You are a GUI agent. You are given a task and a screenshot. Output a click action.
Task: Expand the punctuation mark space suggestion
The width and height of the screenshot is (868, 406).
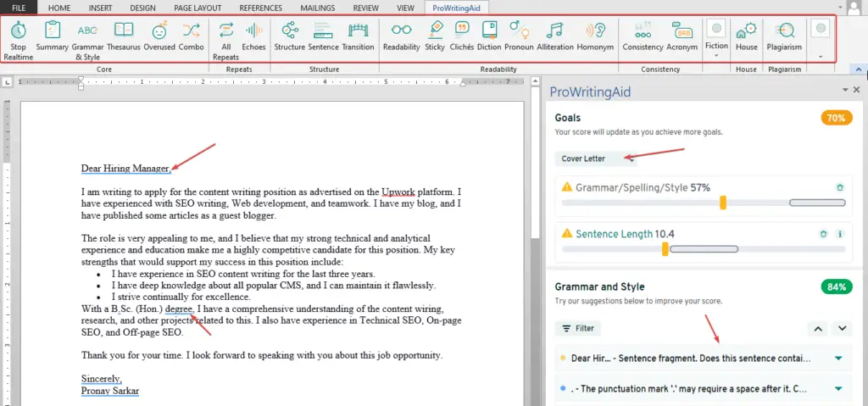838,389
